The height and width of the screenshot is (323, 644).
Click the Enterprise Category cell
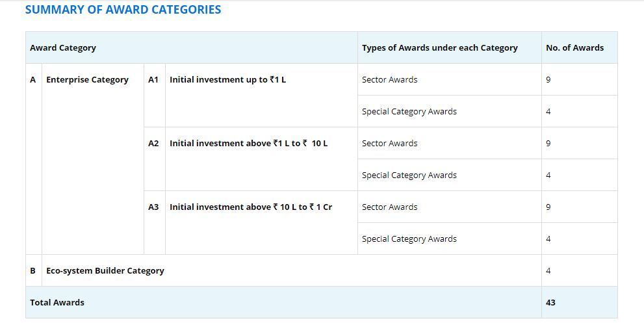87,80
